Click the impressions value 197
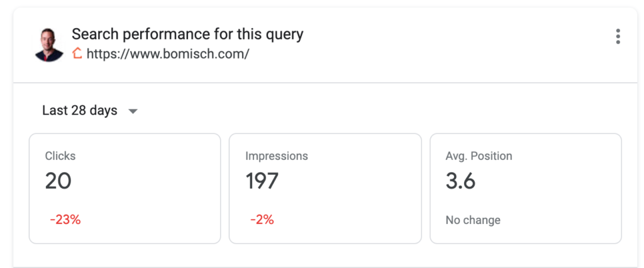This screenshot has width=644, height=268. coord(262,181)
